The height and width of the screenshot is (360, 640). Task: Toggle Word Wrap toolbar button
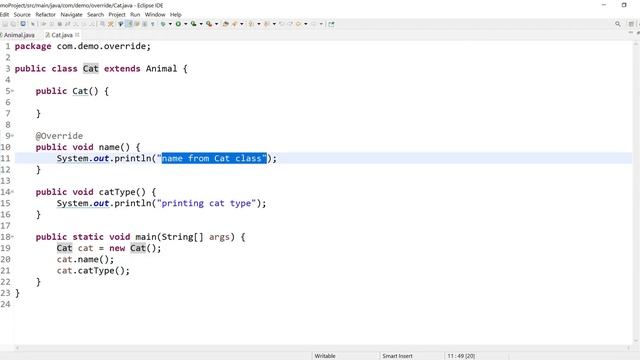point(137,24)
